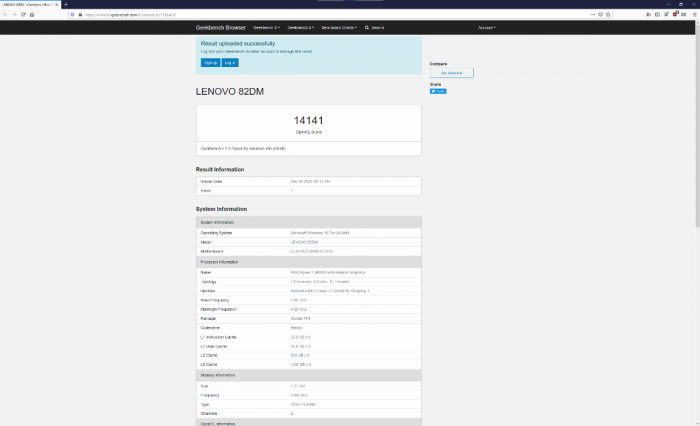Expand the Geekbench 4 dropdown menu

[301, 28]
